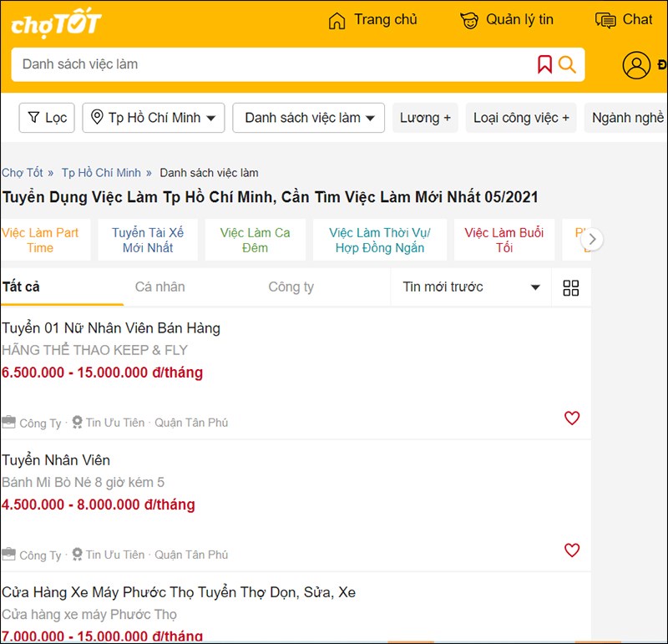
Task: Add Lương salary filter
Action: click(425, 118)
